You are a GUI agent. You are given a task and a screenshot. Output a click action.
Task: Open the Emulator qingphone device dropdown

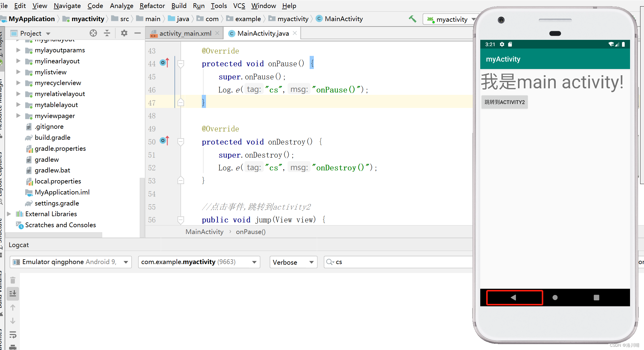(x=71, y=262)
